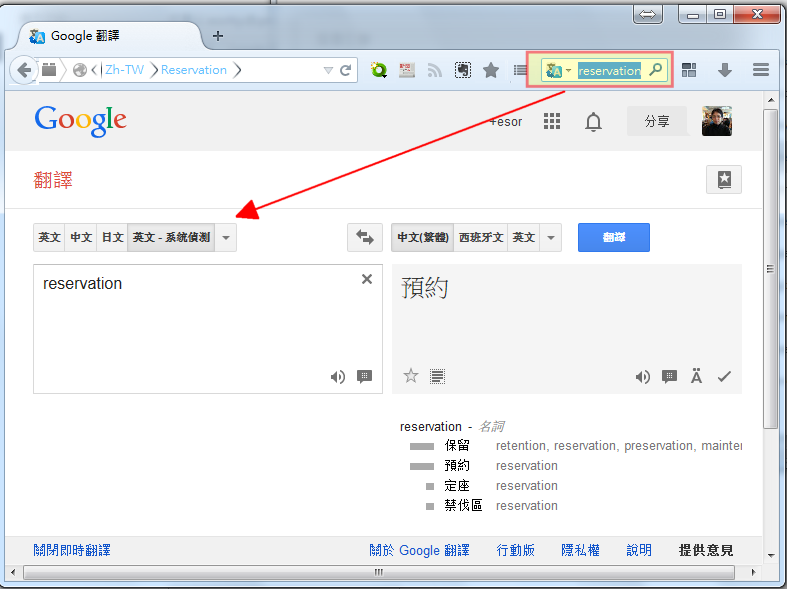Click the 提供意見 feedback link

click(x=706, y=550)
